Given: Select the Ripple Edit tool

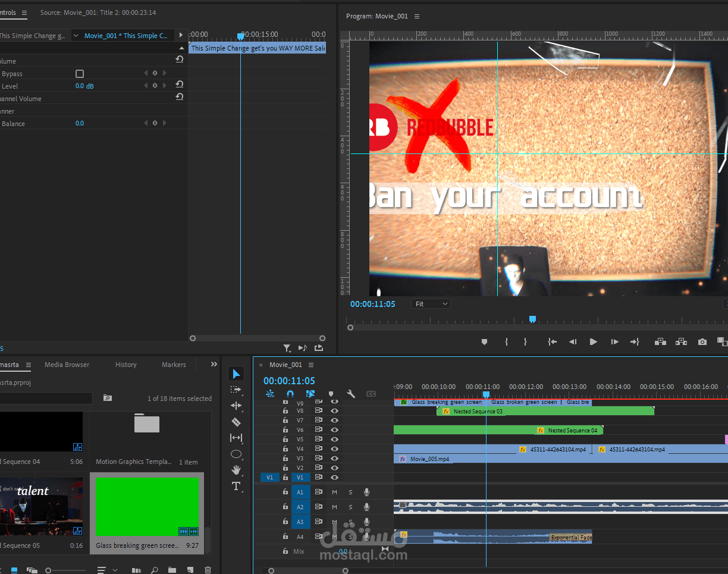Looking at the screenshot, I should point(236,406).
